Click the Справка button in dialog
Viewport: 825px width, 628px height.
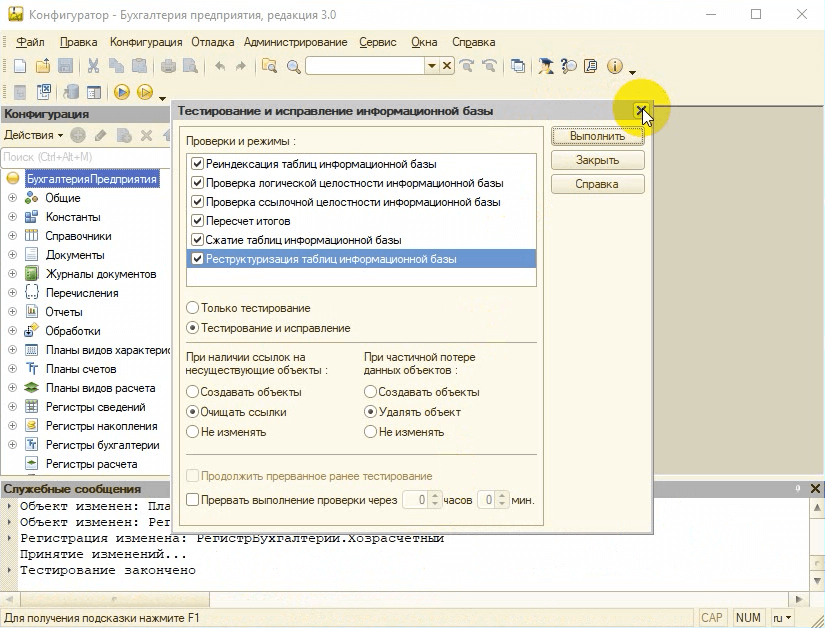pyautogui.click(x=597, y=184)
